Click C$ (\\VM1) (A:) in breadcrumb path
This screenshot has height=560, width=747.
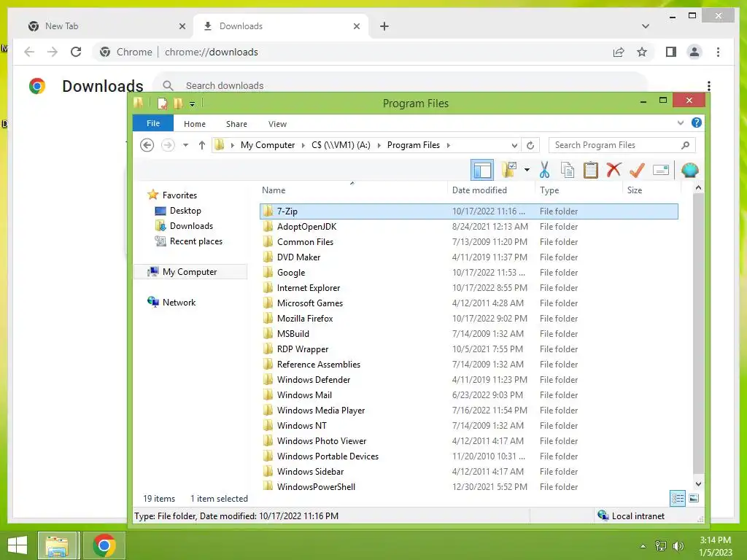click(x=341, y=145)
